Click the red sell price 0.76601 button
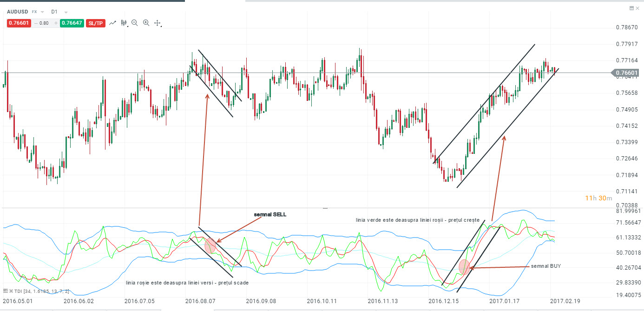Image resolution: width=644 pixels, height=311 pixels. pos(19,23)
